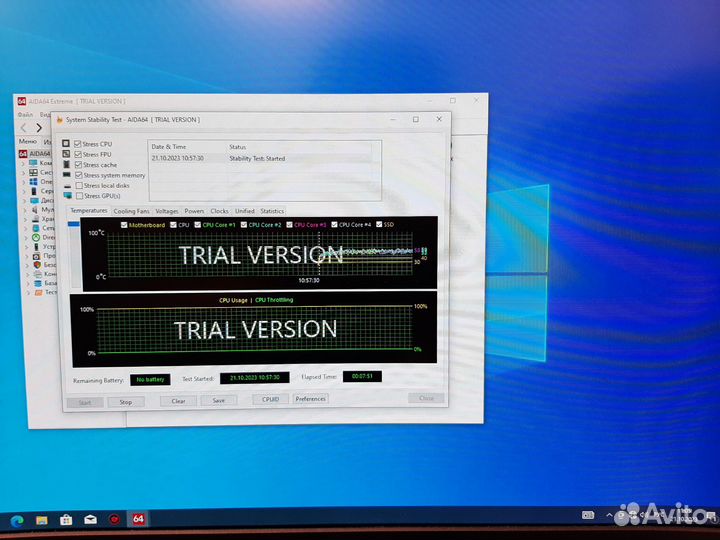Enable the Stress GPU(s) checkbox
This screenshot has height=540, width=720.
tap(79, 195)
